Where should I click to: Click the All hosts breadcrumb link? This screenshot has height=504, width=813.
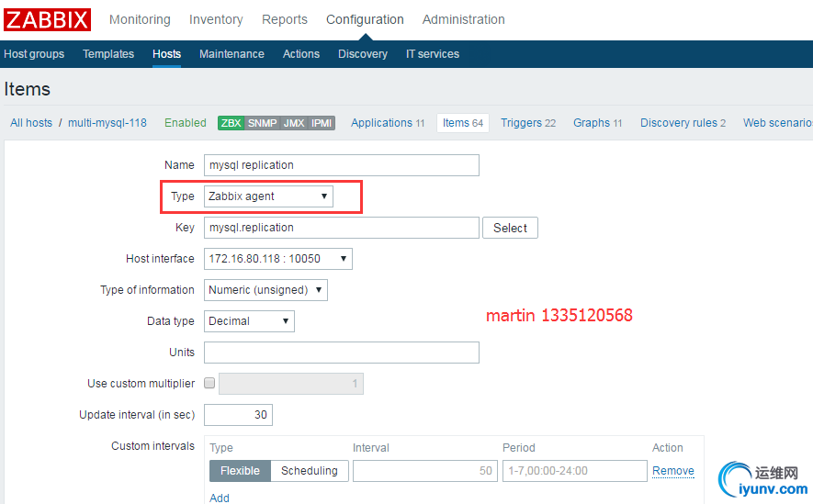tap(31, 123)
